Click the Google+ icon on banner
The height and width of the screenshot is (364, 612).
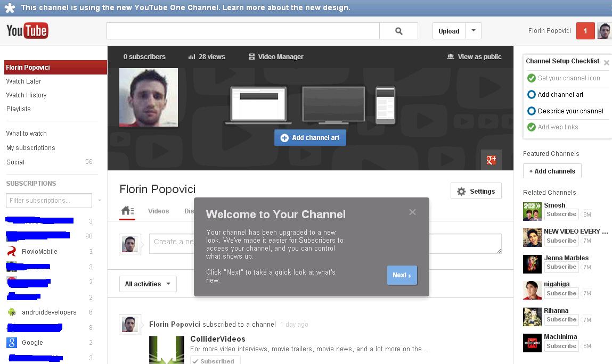point(491,160)
